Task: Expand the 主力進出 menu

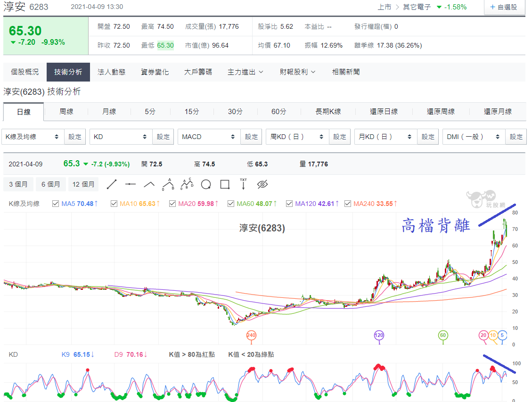Action: [x=245, y=72]
